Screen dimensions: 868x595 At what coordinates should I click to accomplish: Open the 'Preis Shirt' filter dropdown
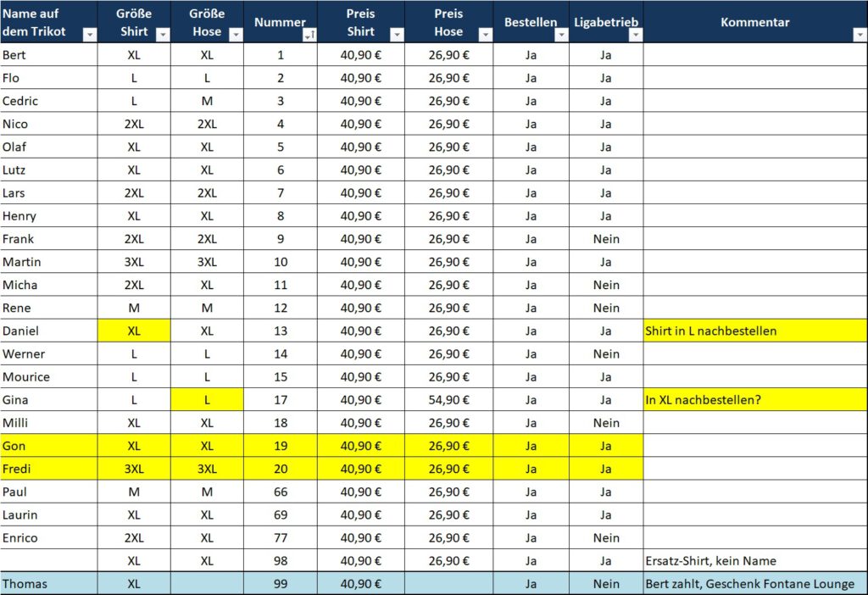(397, 35)
